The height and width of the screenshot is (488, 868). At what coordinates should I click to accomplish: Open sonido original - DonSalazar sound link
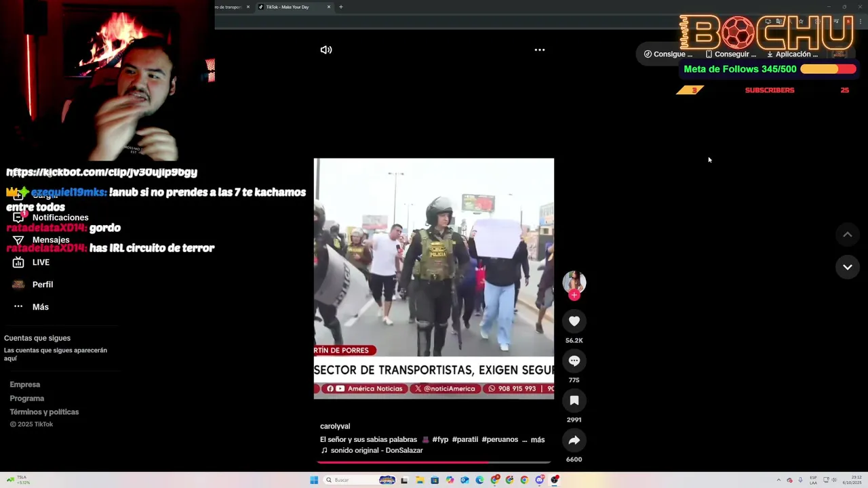point(372,451)
